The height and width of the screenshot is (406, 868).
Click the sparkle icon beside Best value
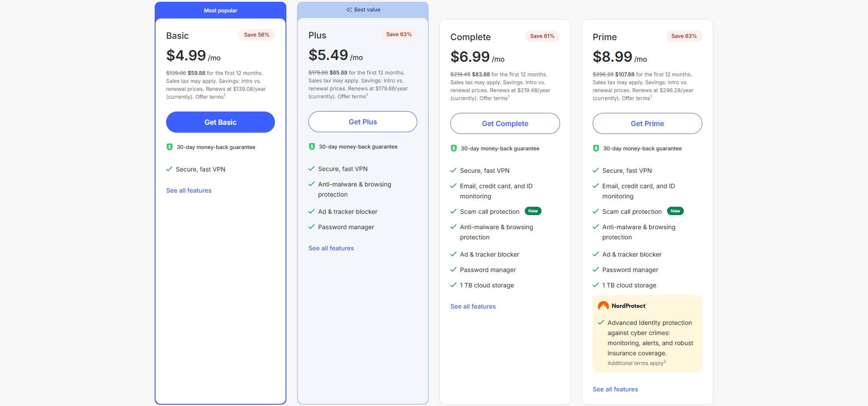[348, 9]
